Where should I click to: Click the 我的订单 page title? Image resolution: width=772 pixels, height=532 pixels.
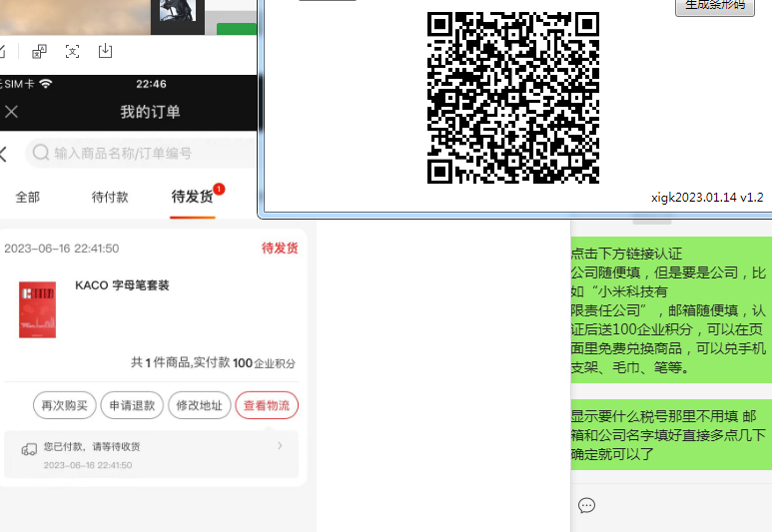click(x=151, y=112)
